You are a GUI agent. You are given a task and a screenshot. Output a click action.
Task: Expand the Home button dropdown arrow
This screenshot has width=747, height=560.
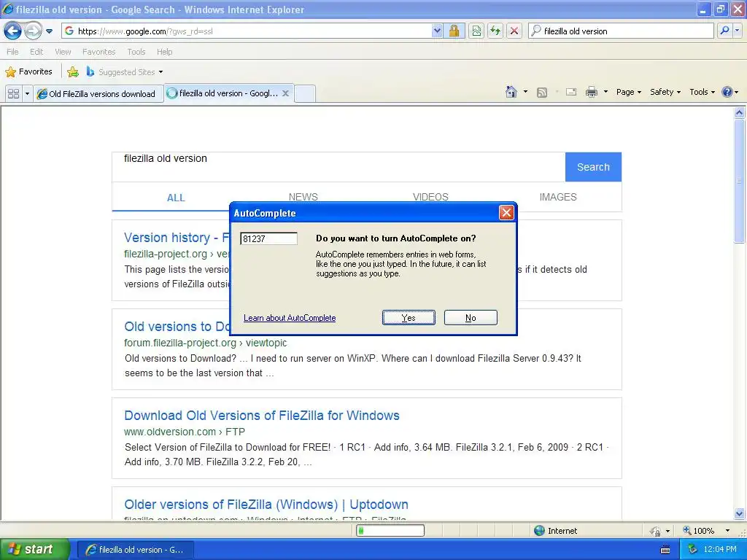525,92
